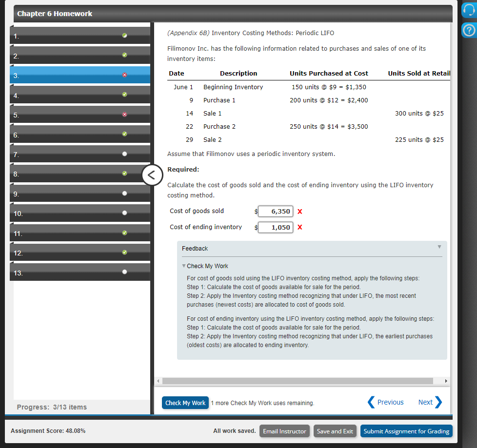Click the red X status icon on question 3
The image size is (477, 448).
124,75
